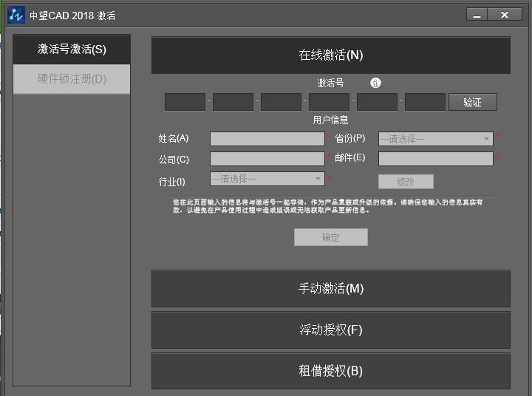Focus the 姓名(A) input field
Viewport: 532px width, 396px height.
pyautogui.click(x=267, y=139)
